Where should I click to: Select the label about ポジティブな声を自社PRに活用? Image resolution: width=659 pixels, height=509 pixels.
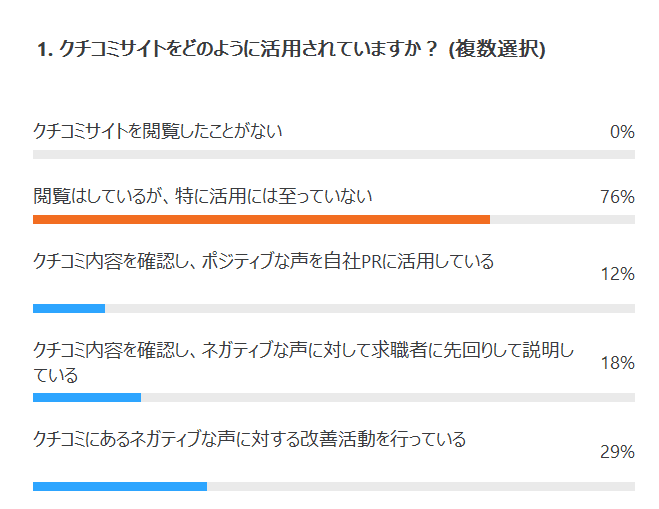pos(264,262)
